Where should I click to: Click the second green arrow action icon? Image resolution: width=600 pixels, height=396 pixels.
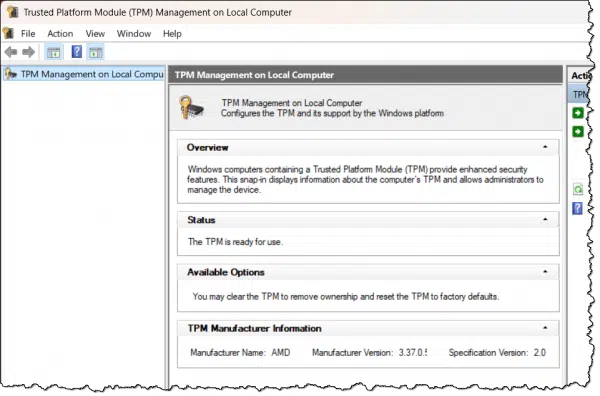coord(578,132)
